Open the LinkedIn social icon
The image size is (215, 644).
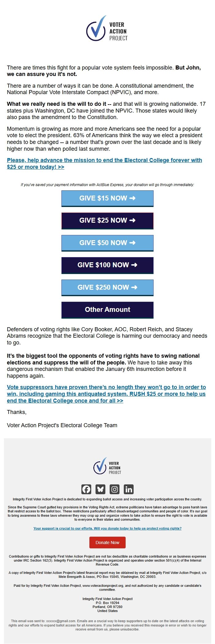point(128,488)
